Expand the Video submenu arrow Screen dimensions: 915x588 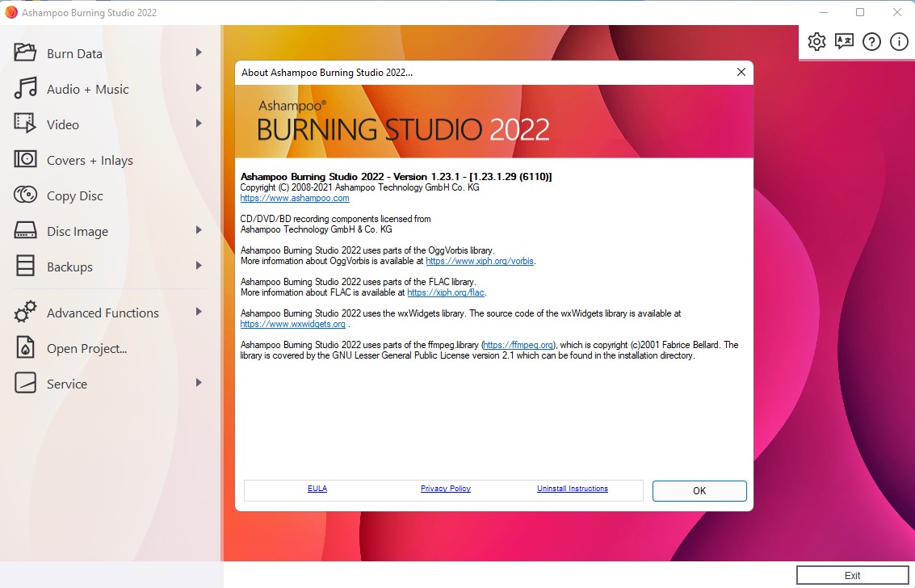pos(199,124)
